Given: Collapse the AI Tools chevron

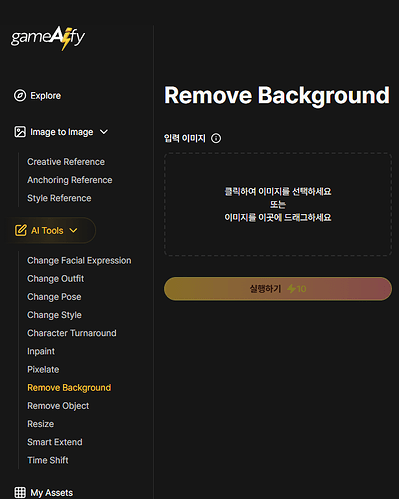Looking at the screenshot, I should [x=73, y=230].
